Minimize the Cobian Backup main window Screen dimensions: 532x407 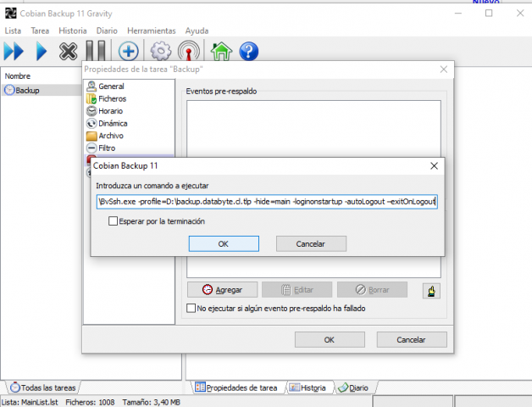click(x=458, y=14)
